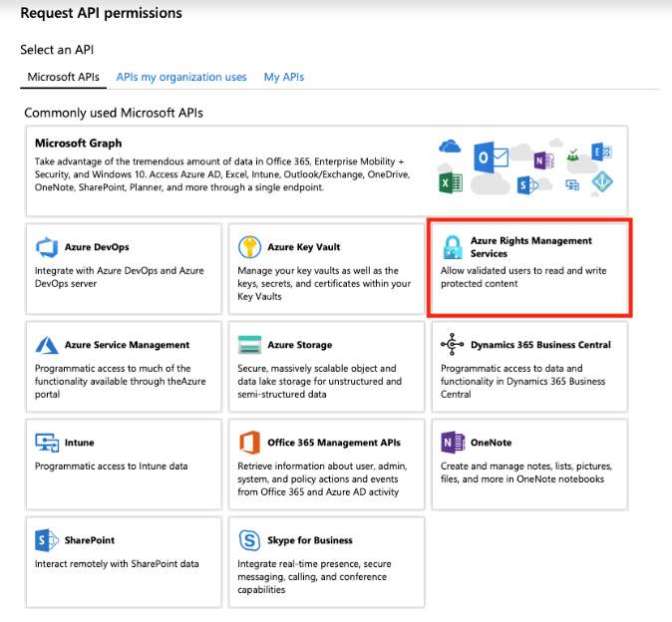Switch to the Microsoft APIs tab

[64, 77]
